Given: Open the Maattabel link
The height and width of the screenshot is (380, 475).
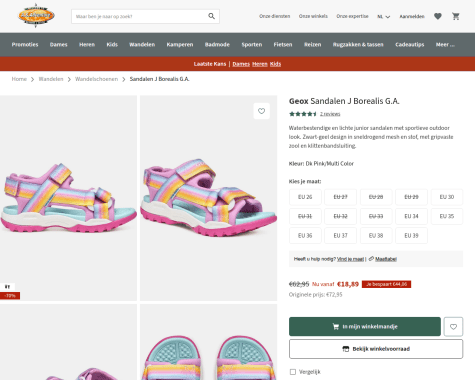Looking at the screenshot, I should coord(386,259).
